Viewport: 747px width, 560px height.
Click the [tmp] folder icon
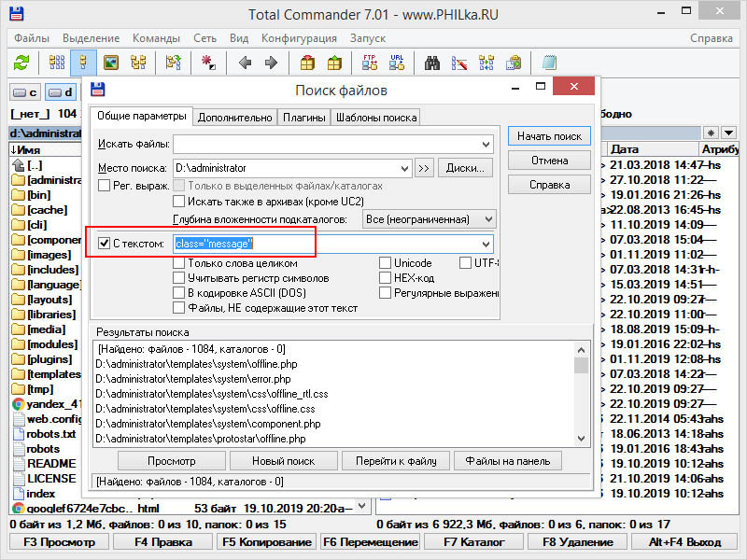click(18, 389)
